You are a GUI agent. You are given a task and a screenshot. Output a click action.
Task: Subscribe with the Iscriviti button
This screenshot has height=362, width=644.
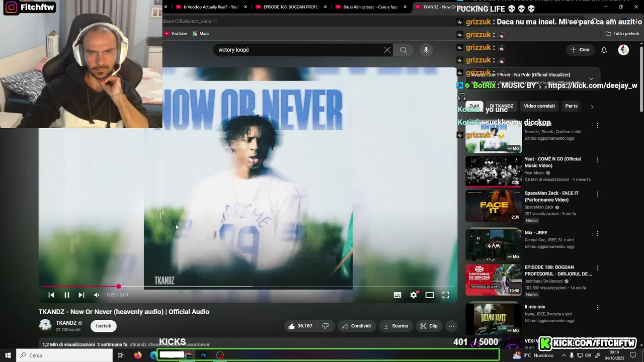tap(104, 326)
